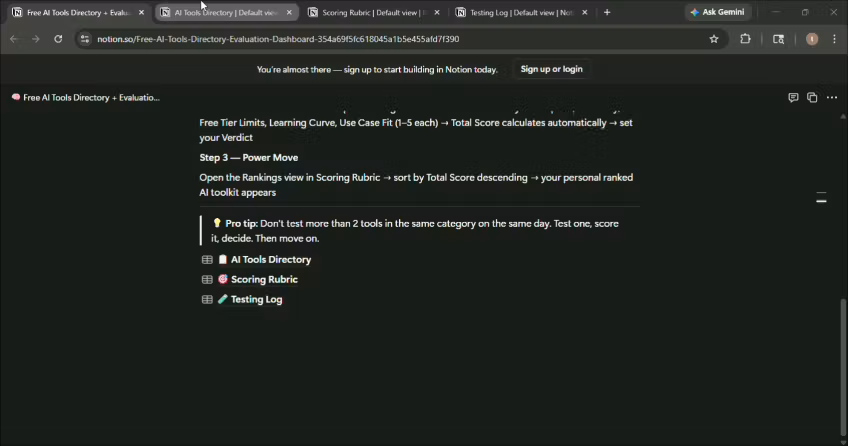Screen dimensions: 848x446
Task: Open a new browser tab
Action: pyautogui.click(x=607, y=12)
